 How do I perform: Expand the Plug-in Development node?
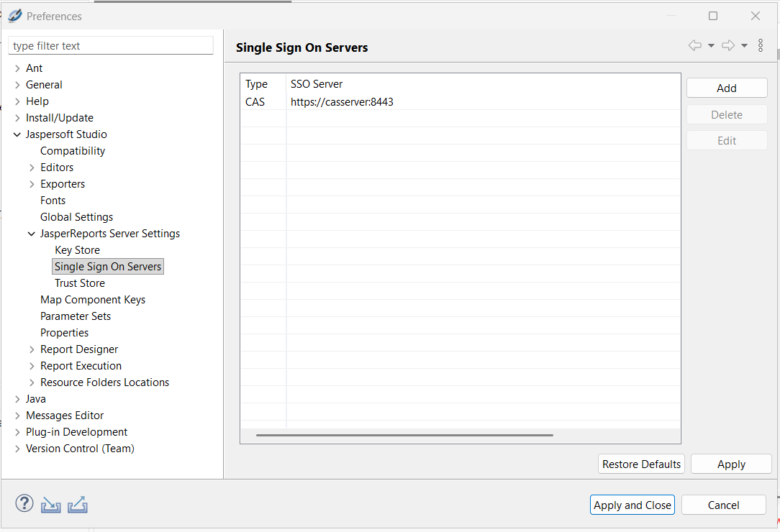[x=17, y=432]
